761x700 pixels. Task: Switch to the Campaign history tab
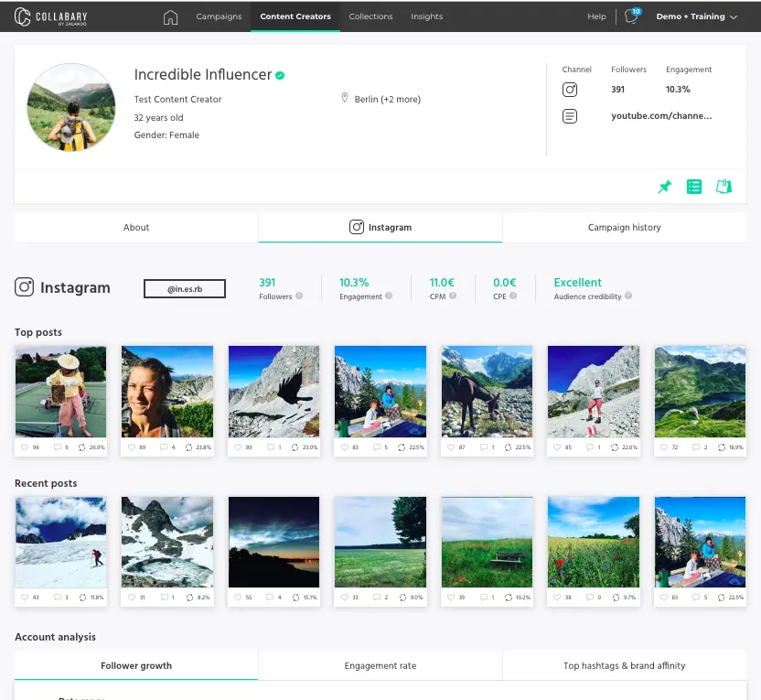pyautogui.click(x=624, y=227)
